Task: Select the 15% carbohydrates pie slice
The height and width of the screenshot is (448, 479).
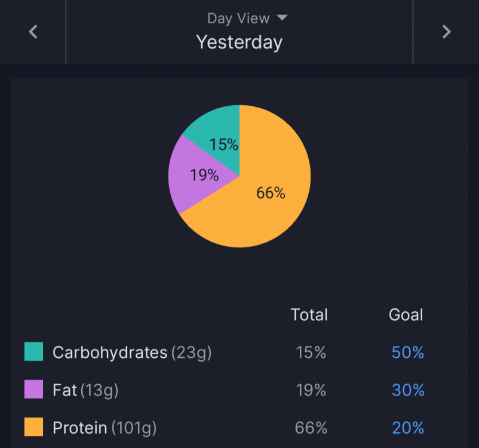Action: [220, 137]
